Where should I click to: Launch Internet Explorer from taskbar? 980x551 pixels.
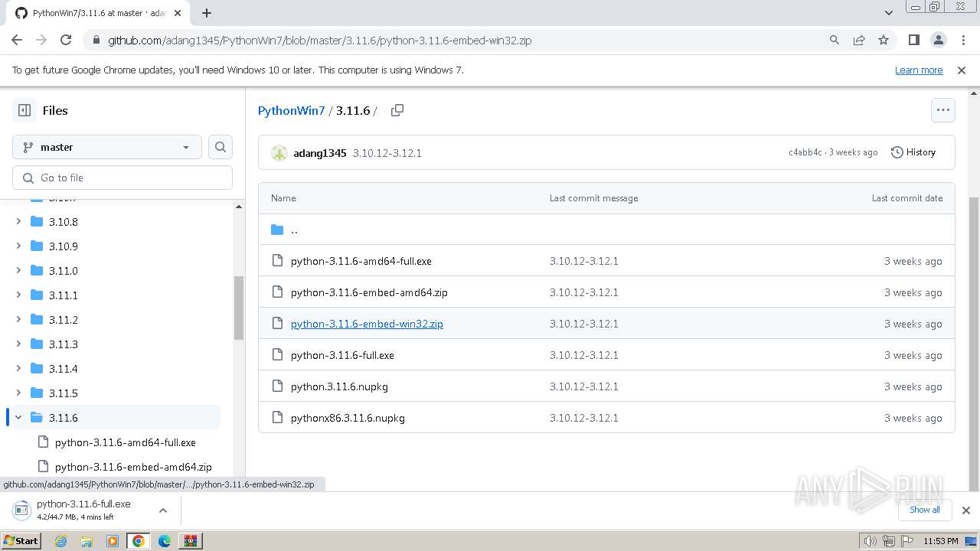pyautogui.click(x=61, y=541)
